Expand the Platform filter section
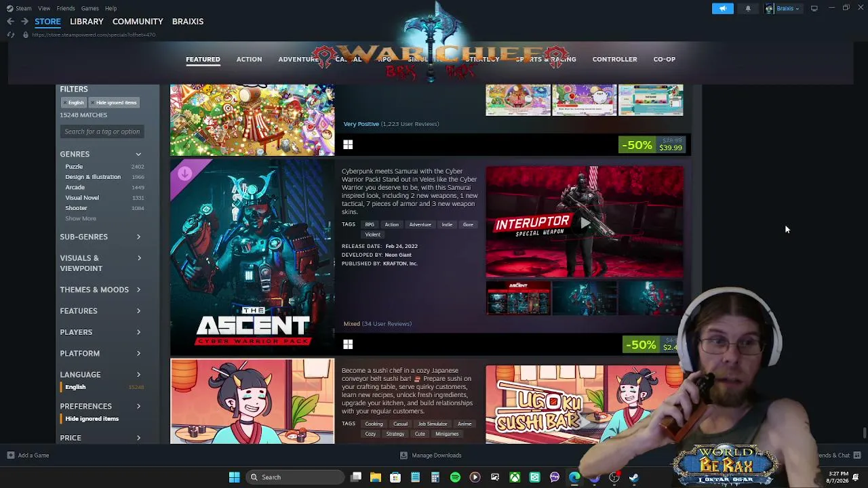 (100, 354)
